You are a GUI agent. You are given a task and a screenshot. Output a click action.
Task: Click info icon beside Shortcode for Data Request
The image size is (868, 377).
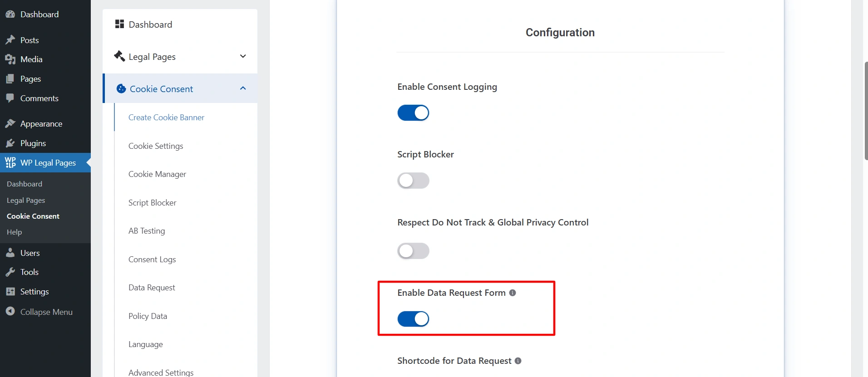click(x=518, y=361)
